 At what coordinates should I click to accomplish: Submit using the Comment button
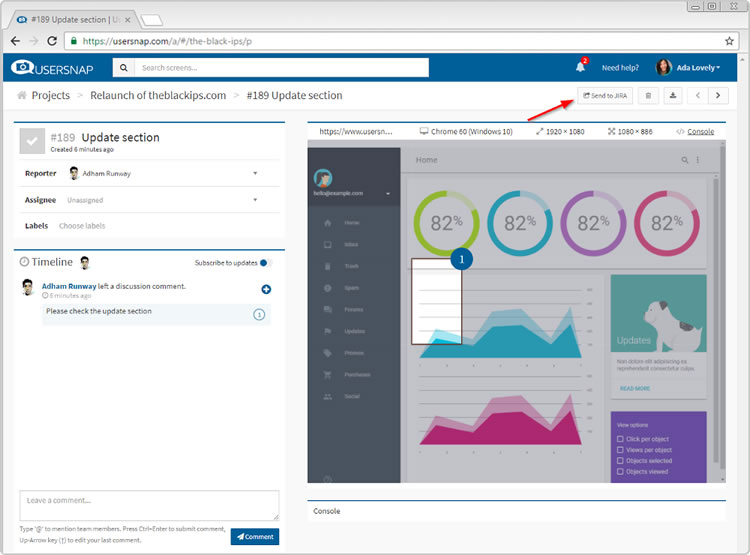pyautogui.click(x=254, y=537)
